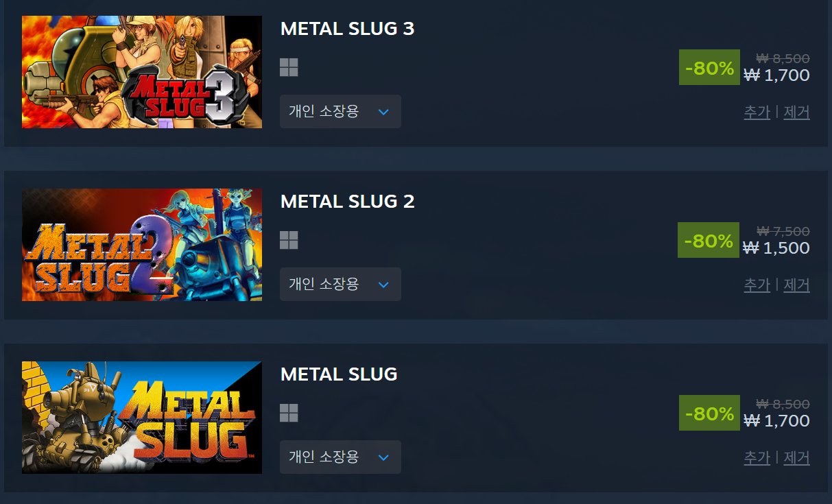The image size is (832, 504).
Task: Click the METAL SLUG 2 title text
Action: click(347, 202)
